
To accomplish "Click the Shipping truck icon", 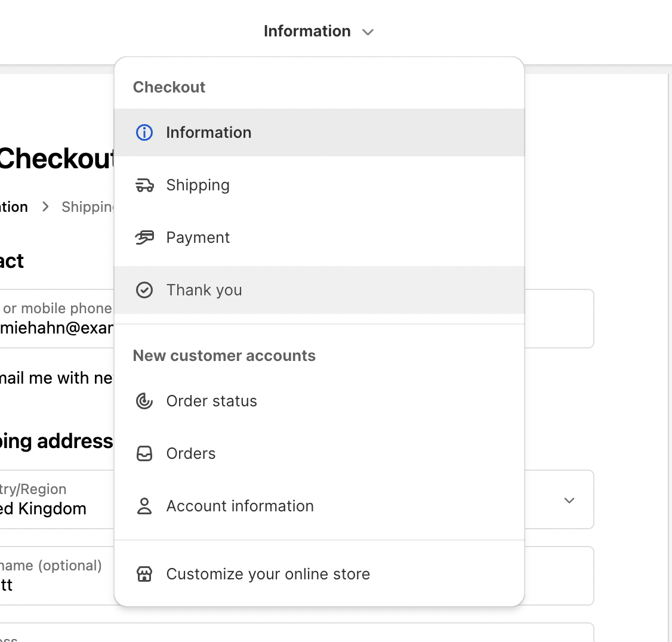I will [x=144, y=186].
